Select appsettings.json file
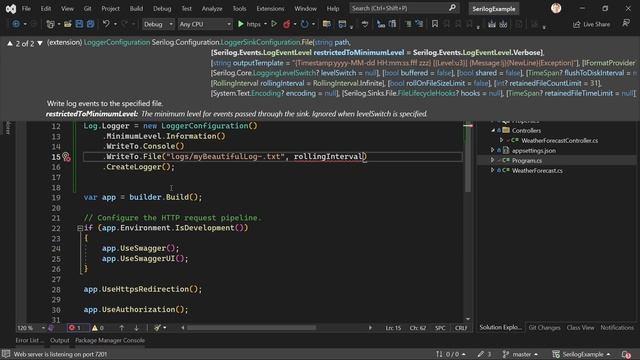This screenshot has width=640, height=360. click(534, 151)
